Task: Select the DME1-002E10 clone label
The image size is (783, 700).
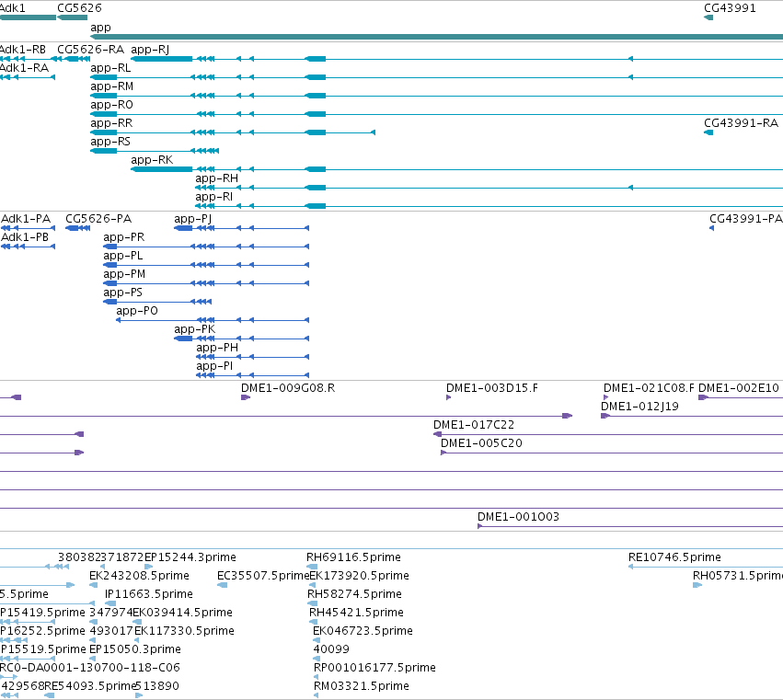Action: pos(739,388)
